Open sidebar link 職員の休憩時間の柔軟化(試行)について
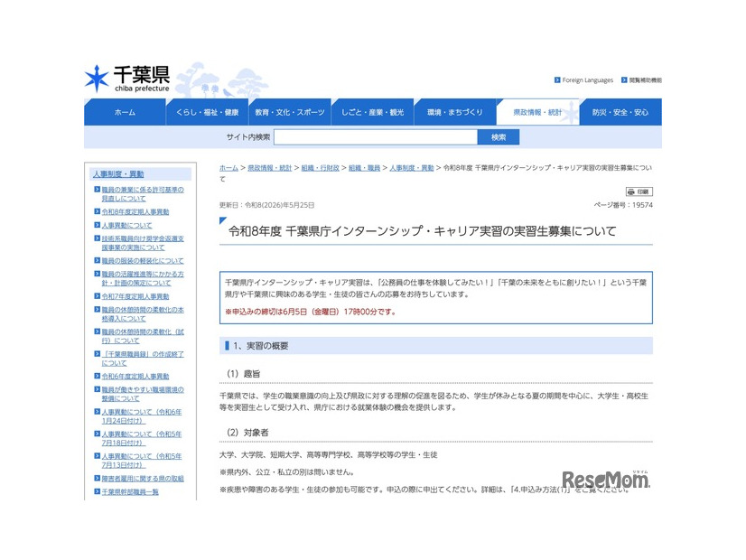Viewport: 746px width, 560px height. pos(143,336)
